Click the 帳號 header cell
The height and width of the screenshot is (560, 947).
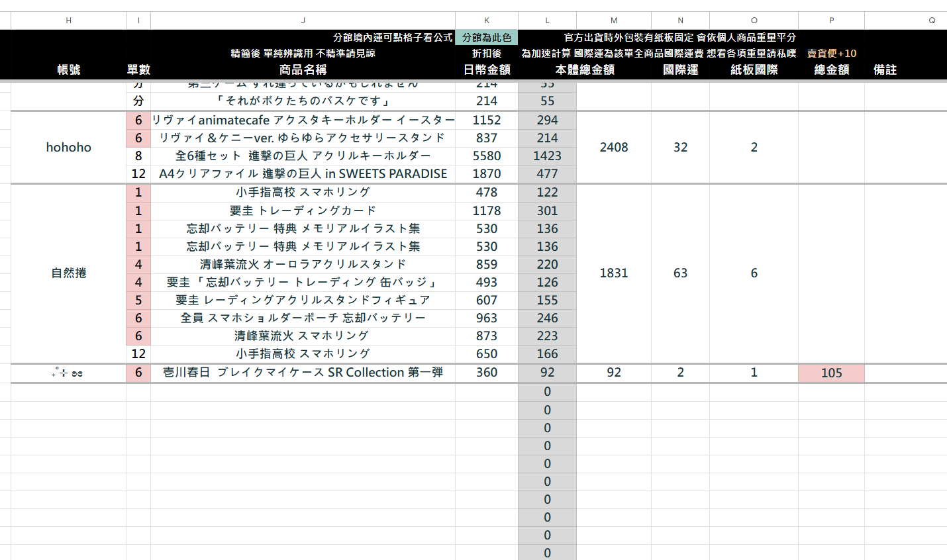(x=68, y=70)
